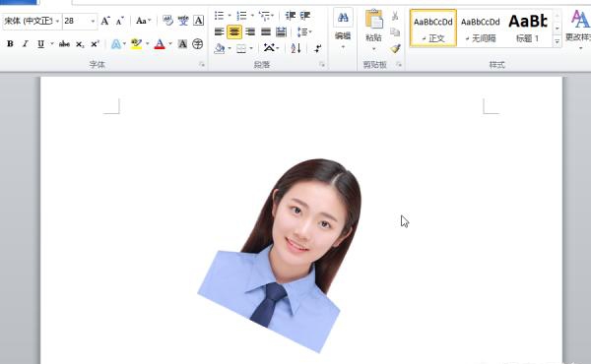Toggle Show/Hide paragraph marks

click(x=318, y=48)
